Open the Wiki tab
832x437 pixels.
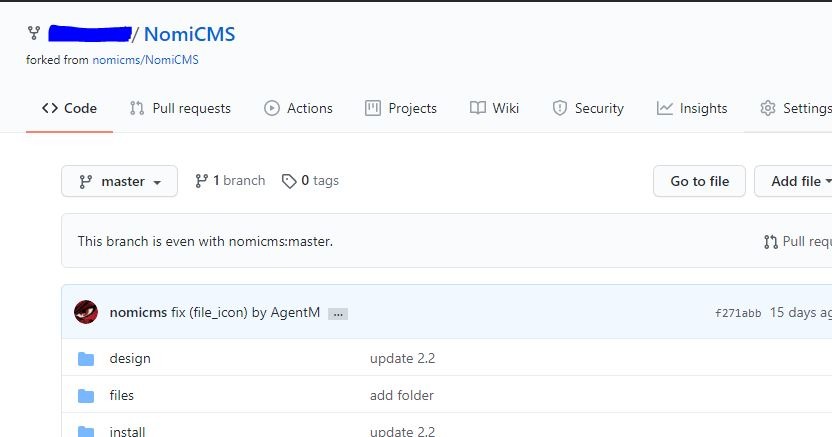coord(494,108)
